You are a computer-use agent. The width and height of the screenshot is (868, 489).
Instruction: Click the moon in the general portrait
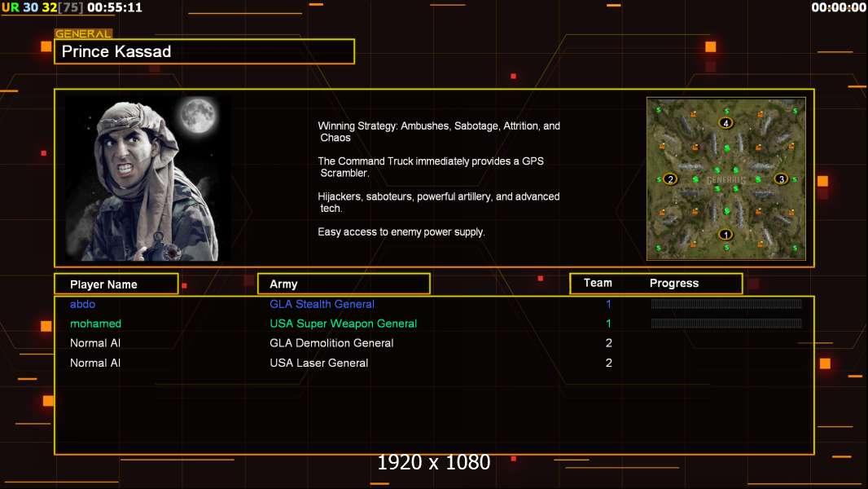tap(198, 116)
